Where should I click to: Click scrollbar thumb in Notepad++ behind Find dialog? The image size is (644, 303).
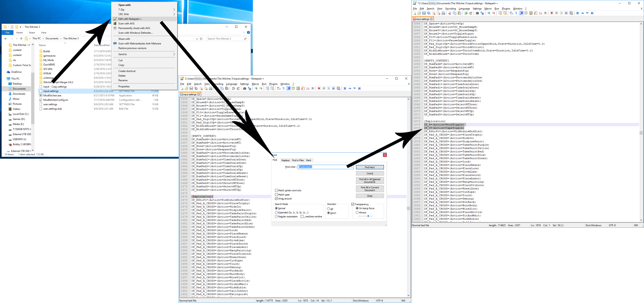tap(408, 208)
